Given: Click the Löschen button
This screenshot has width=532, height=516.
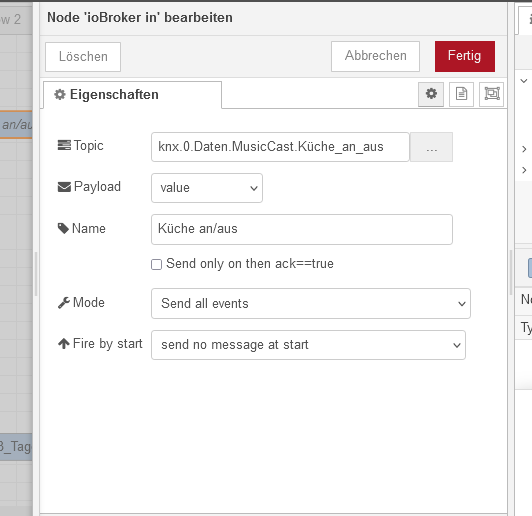Looking at the screenshot, I should click(83, 57).
